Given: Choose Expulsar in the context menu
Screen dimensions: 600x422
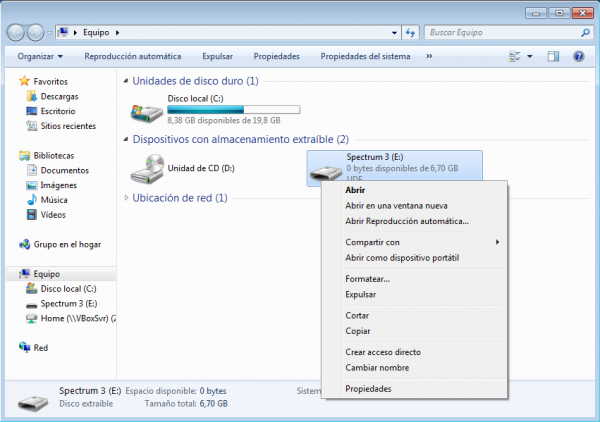Looking at the screenshot, I should coord(360,295).
